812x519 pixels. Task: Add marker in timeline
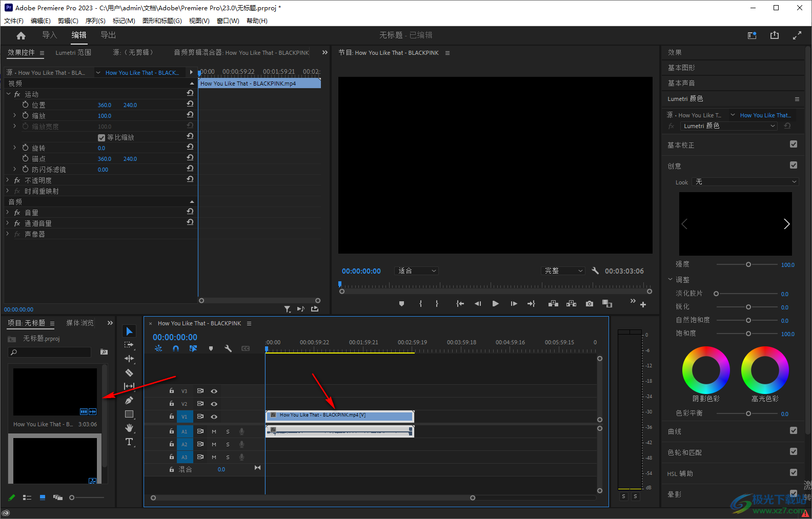(x=211, y=348)
